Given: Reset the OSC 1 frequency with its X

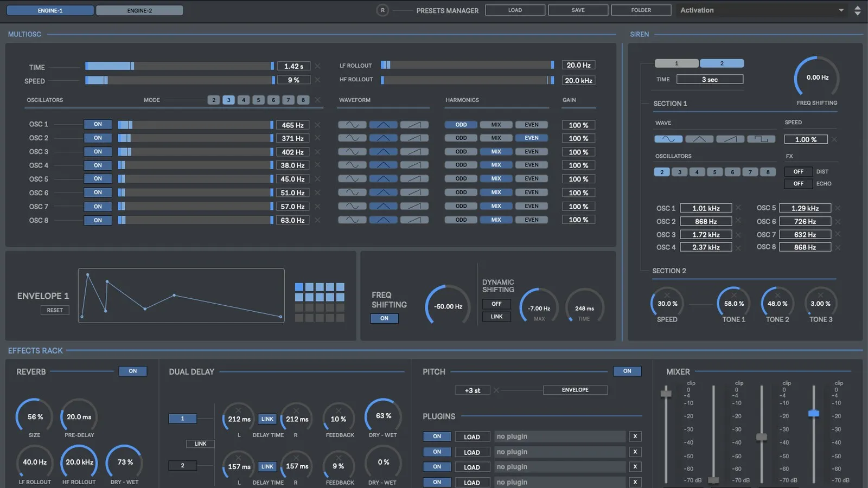Looking at the screenshot, I should 317,125.
